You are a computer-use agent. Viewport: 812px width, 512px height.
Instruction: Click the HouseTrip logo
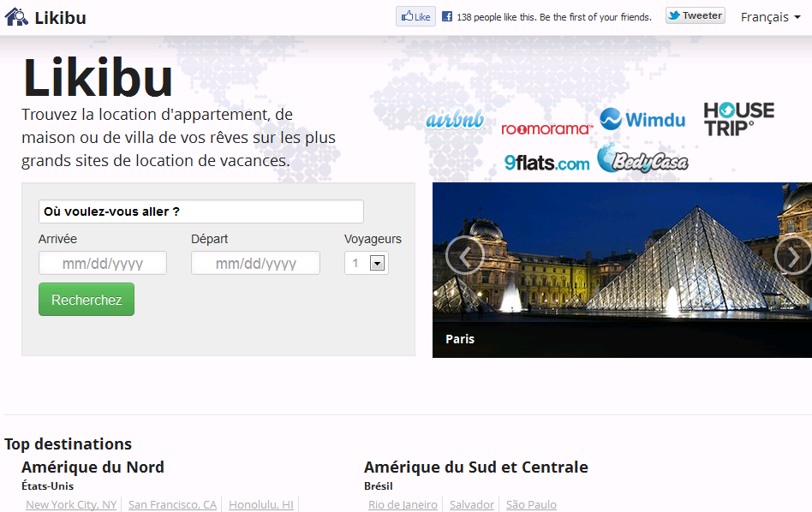739,119
